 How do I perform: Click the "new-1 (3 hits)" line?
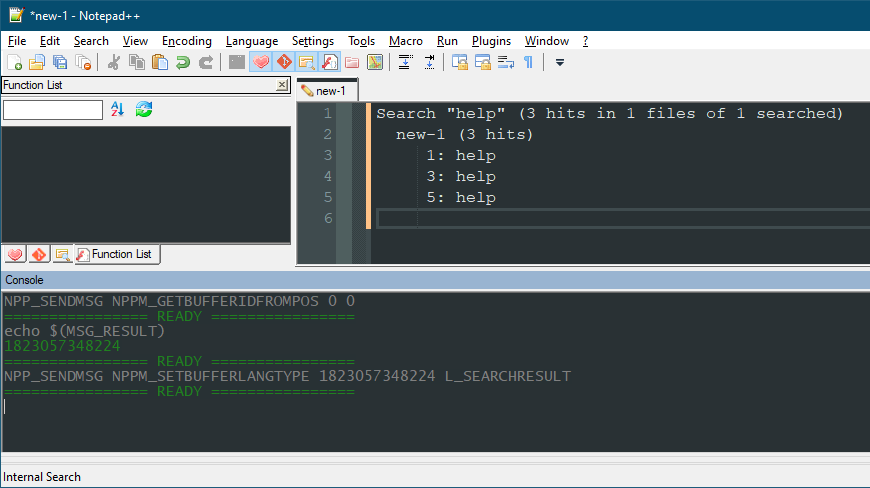pos(464,134)
